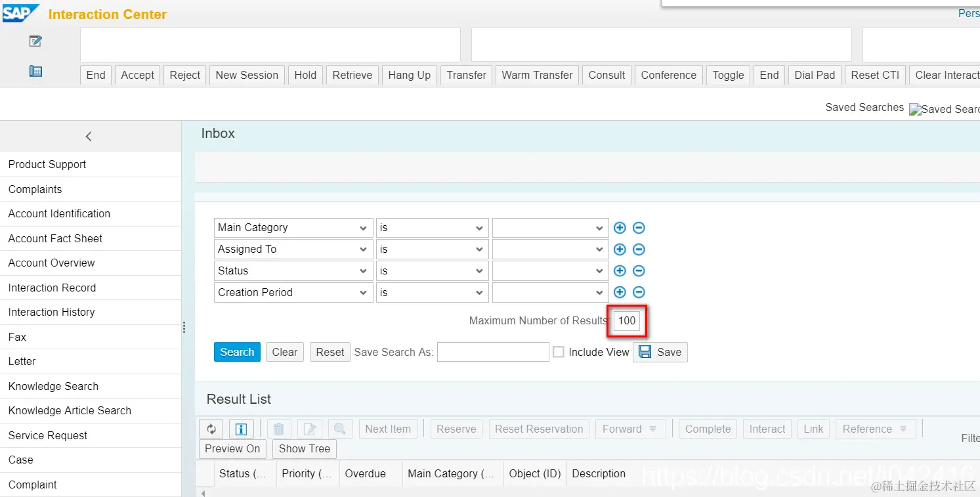Click the Consult button

[x=607, y=75]
